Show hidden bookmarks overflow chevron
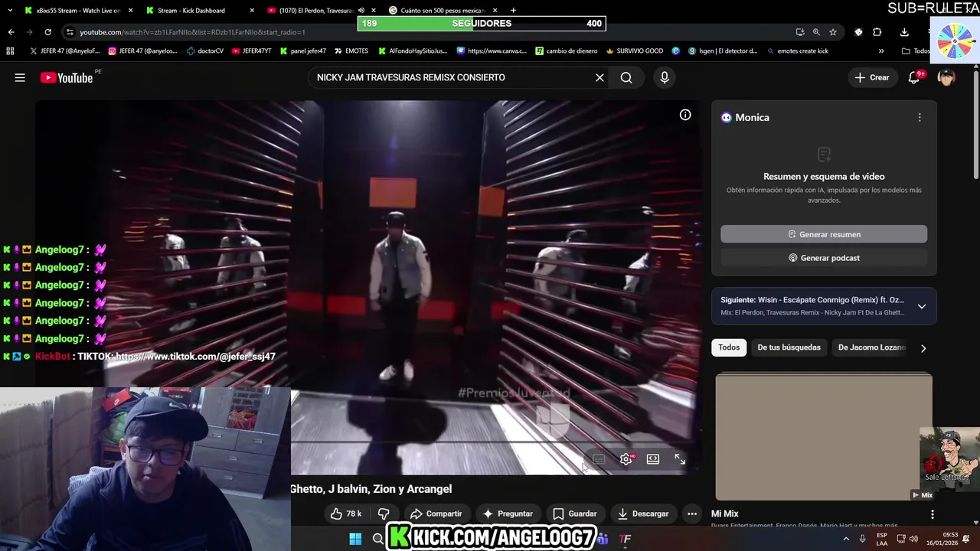Screen dimensions: 980x551 click(x=881, y=51)
